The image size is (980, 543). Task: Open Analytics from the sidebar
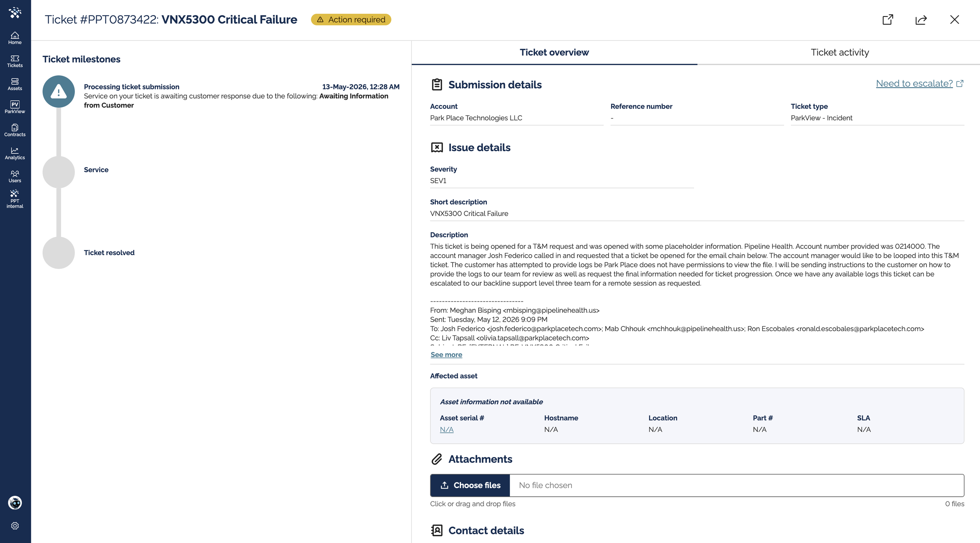(x=15, y=153)
